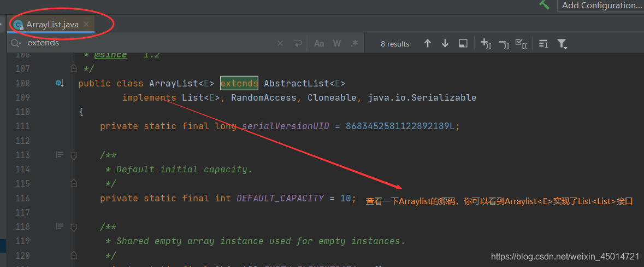Click rendered doc toggle on line 118
Viewport: 644px width, 267px height.
coord(60,227)
